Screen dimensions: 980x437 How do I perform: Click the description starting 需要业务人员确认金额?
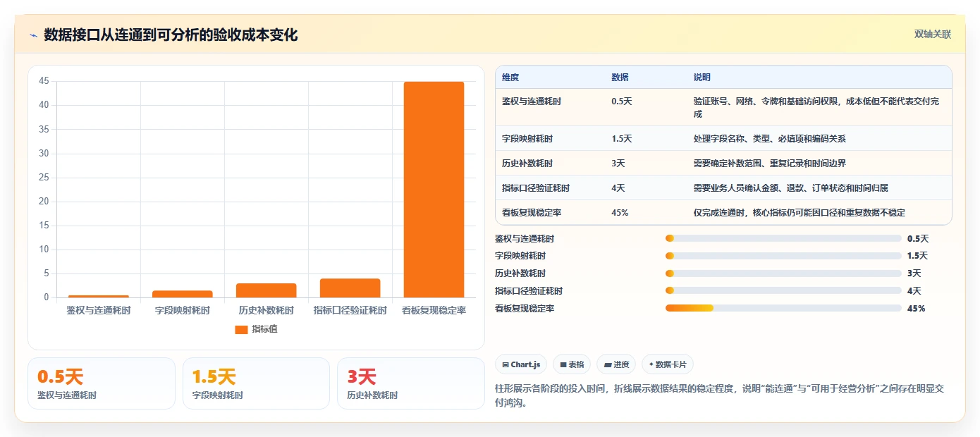tap(791, 188)
